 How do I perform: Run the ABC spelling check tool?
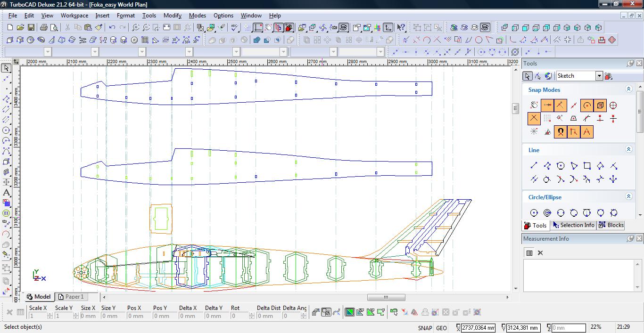tap(235, 28)
